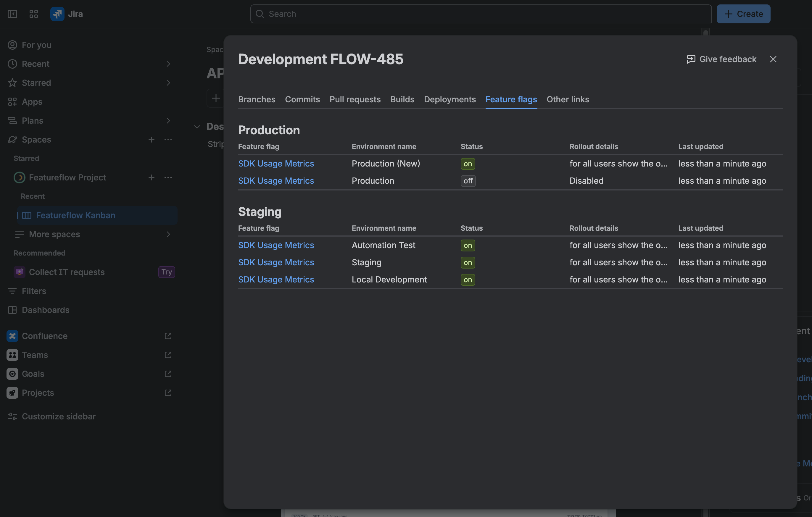
Task: Click the 'Production (New)' environment name
Action: coord(386,164)
